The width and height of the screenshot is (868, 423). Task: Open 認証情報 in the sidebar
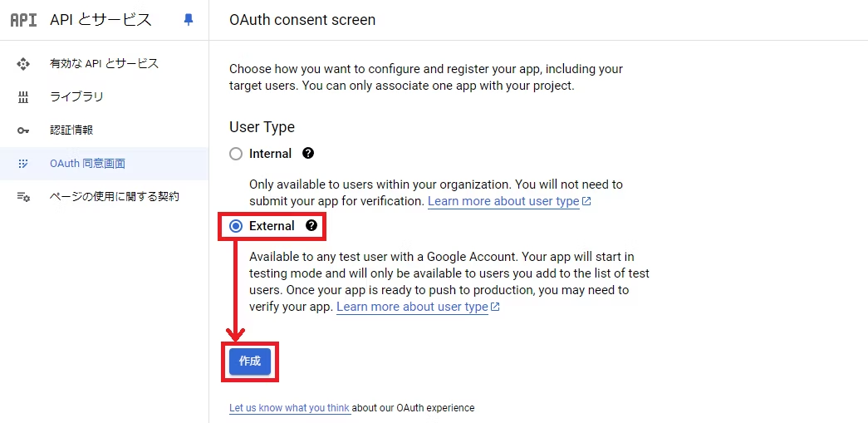pyautogui.click(x=104, y=130)
